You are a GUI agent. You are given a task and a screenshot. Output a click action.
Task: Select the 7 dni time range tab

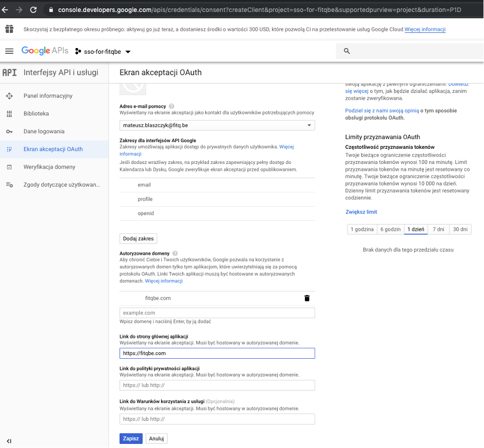(x=439, y=229)
